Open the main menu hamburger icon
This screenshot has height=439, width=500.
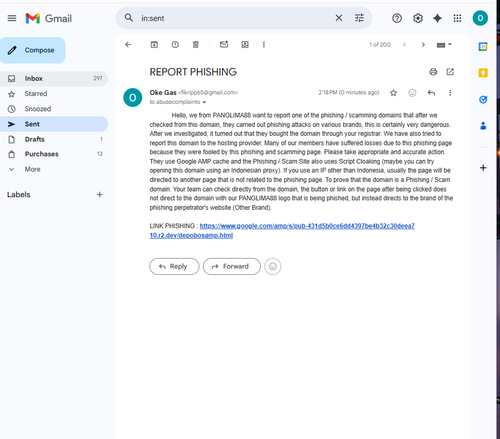pyautogui.click(x=12, y=18)
